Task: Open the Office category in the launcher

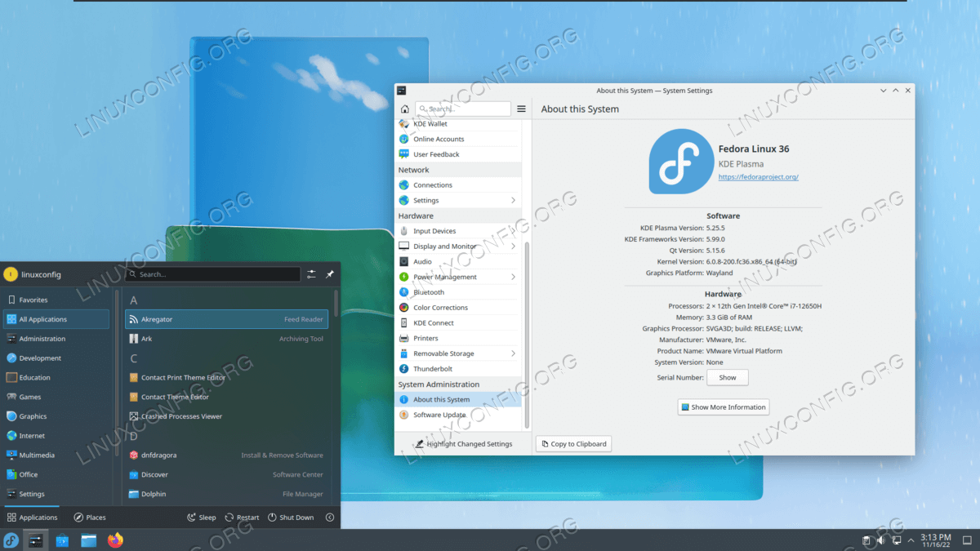Action: pyautogui.click(x=56, y=474)
